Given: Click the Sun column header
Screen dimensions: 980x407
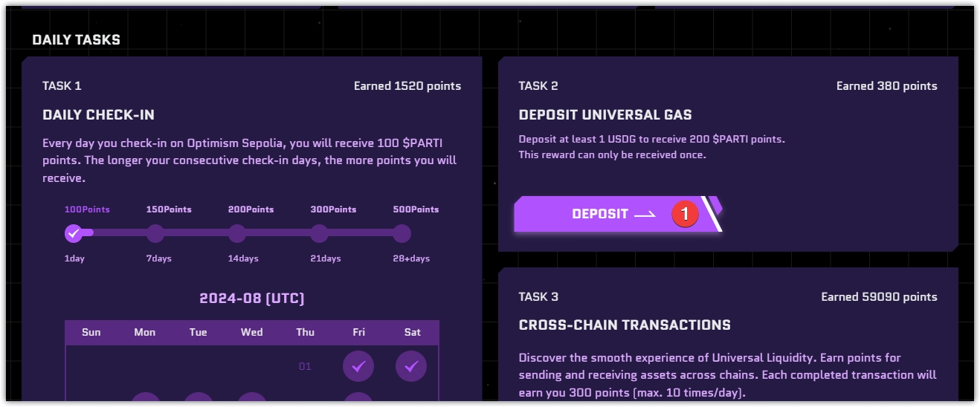Looking at the screenshot, I should coord(91,332).
